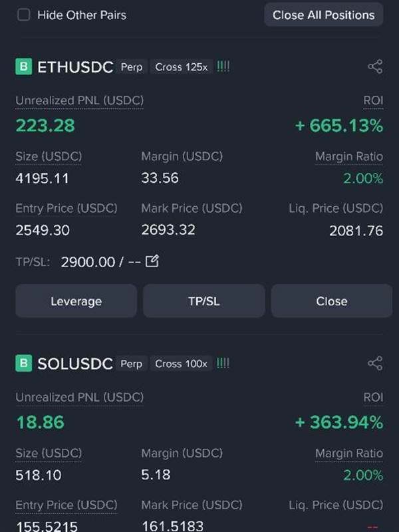Enable Hide Other Pairs checkbox
This screenshot has width=399, height=532.
[x=24, y=15]
